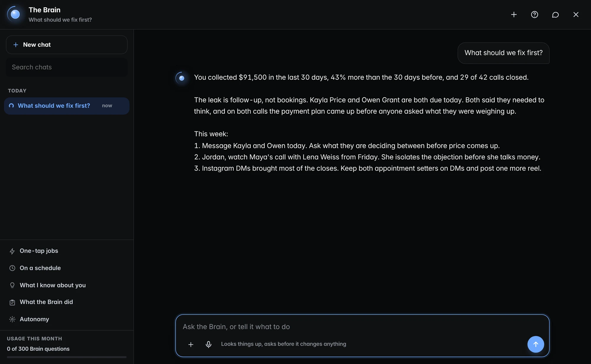This screenshot has height=364, width=591.
Task: Activate the microphone voice input icon
Action: tap(208, 344)
